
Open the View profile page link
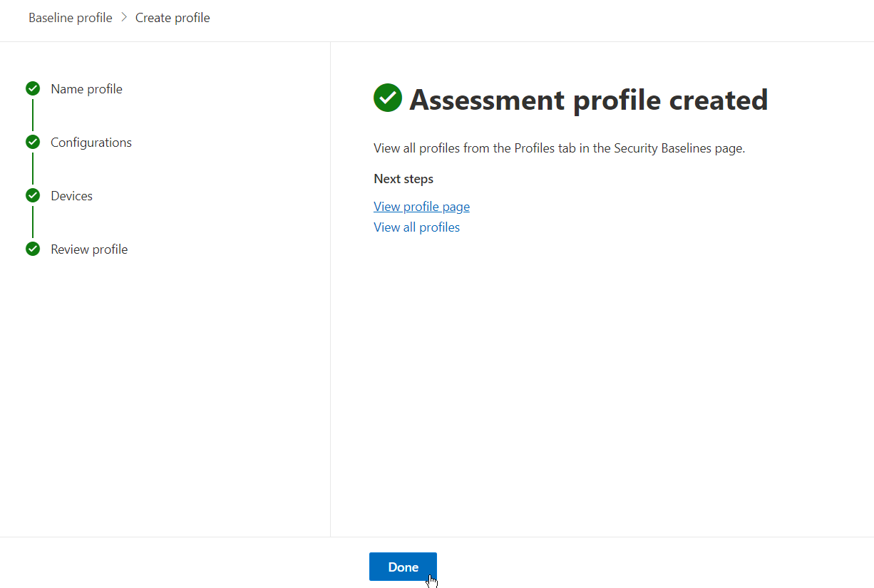[x=421, y=207]
